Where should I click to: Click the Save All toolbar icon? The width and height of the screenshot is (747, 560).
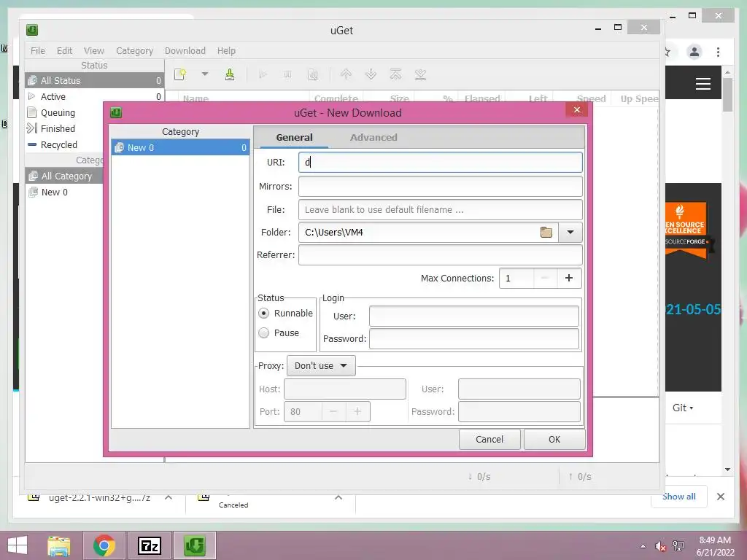coord(230,74)
